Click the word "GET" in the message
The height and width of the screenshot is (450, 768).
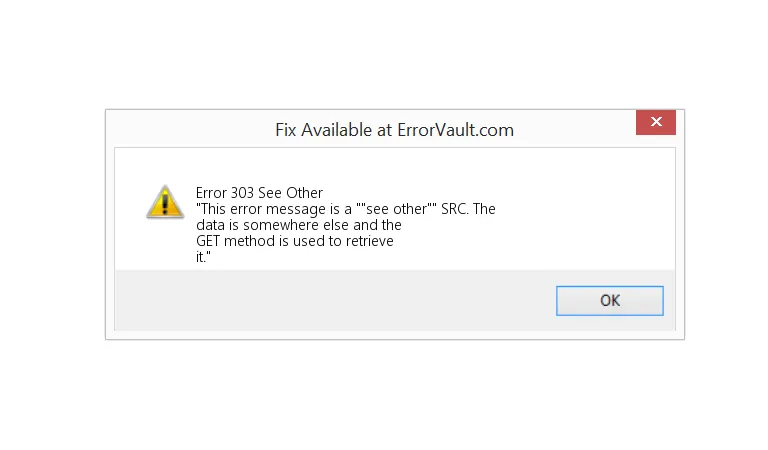209,241
